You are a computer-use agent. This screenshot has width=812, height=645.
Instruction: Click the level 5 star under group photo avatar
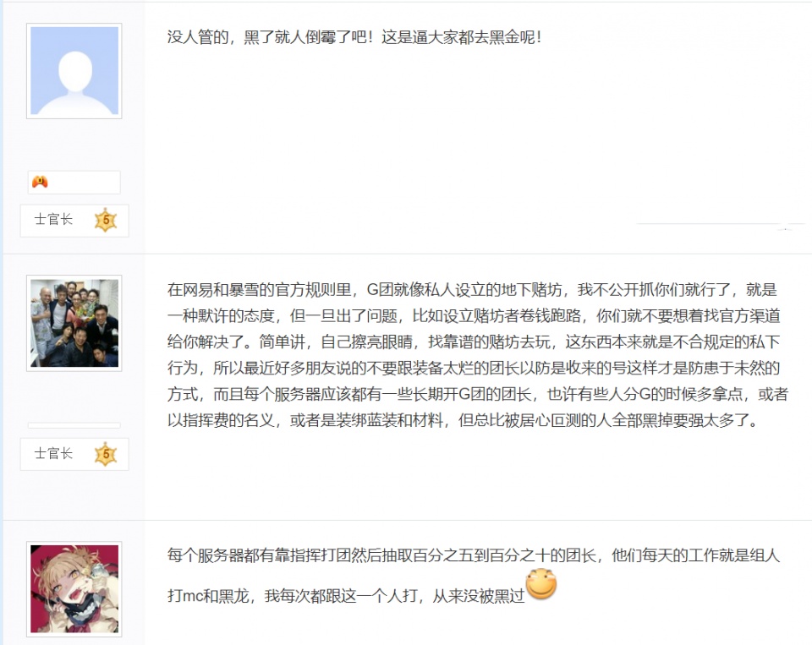(106, 454)
